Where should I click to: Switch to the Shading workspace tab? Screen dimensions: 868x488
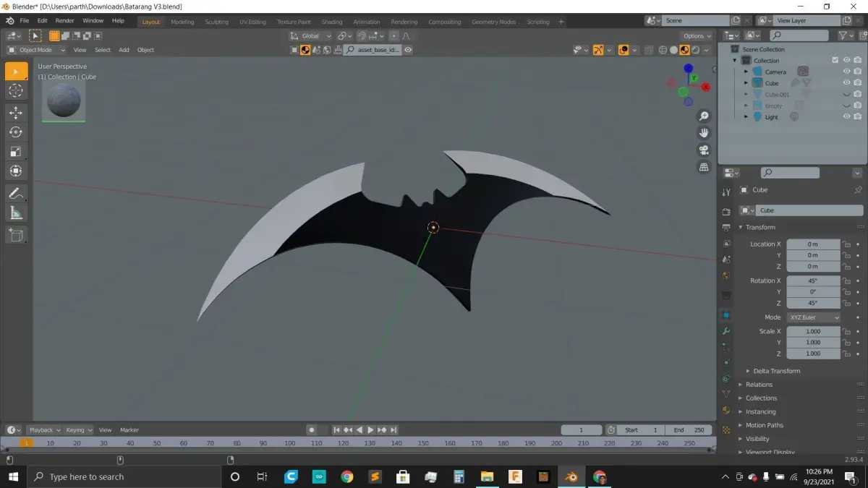pos(332,22)
